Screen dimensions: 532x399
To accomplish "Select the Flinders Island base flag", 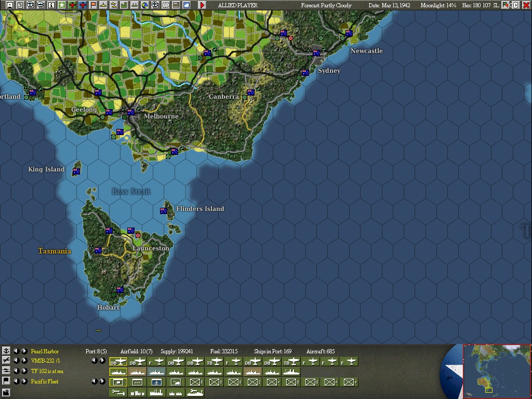I will [164, 211].
